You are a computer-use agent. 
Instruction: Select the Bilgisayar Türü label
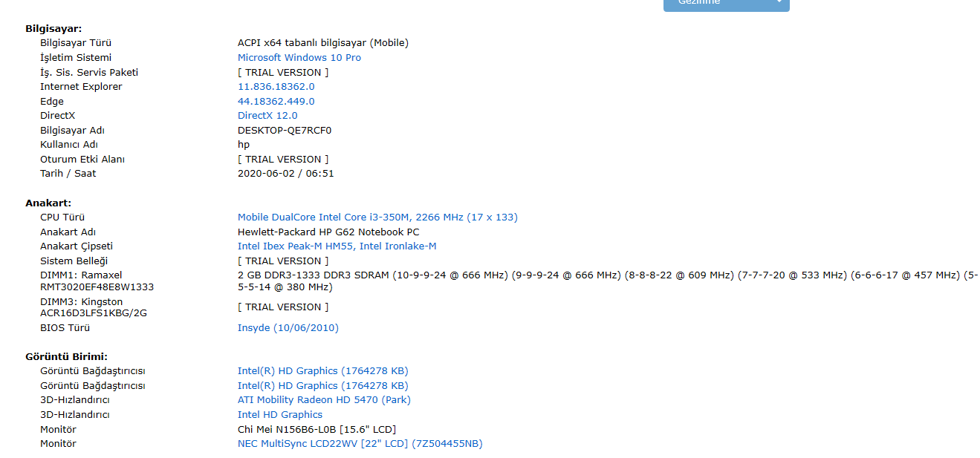click(76, 42)
